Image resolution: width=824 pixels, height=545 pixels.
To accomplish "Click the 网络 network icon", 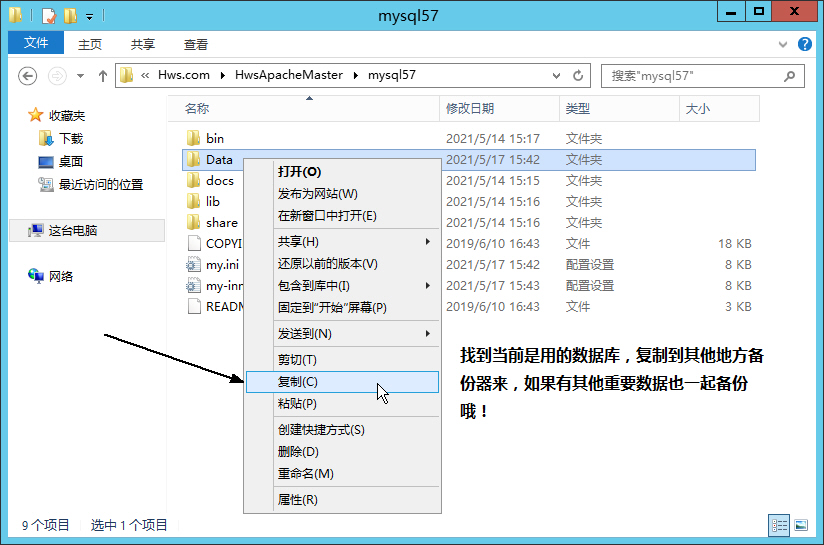I will [36, 276].
